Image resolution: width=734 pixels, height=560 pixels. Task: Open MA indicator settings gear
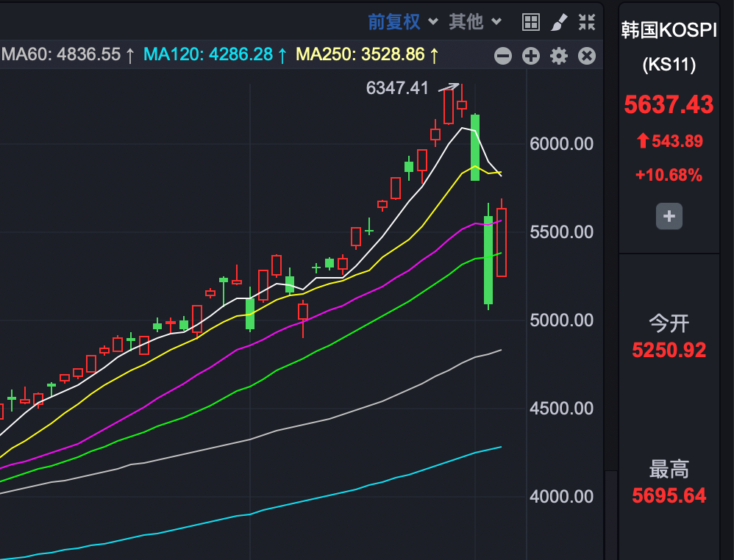pos(559,56)
